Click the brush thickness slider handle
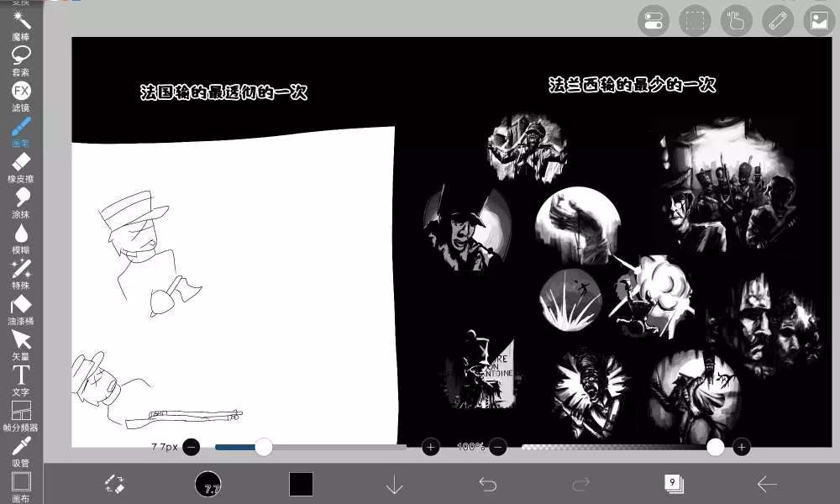The width and height of the screenshot is (840, 504). tap(263, 447)
